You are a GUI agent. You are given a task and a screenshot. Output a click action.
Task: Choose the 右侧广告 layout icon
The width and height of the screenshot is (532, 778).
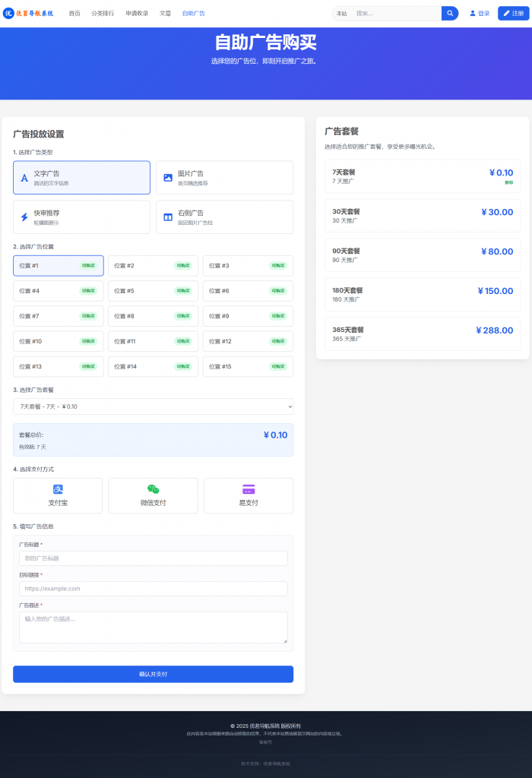[x=168, y=217]
